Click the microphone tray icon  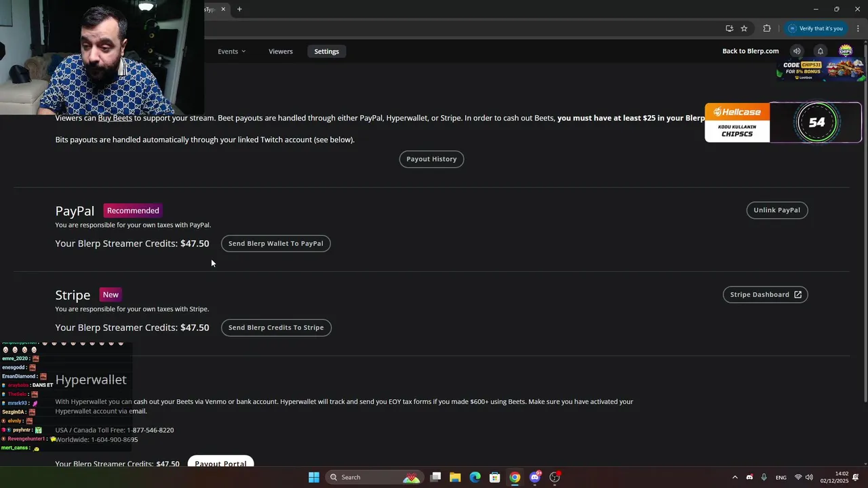click(764, 477)
